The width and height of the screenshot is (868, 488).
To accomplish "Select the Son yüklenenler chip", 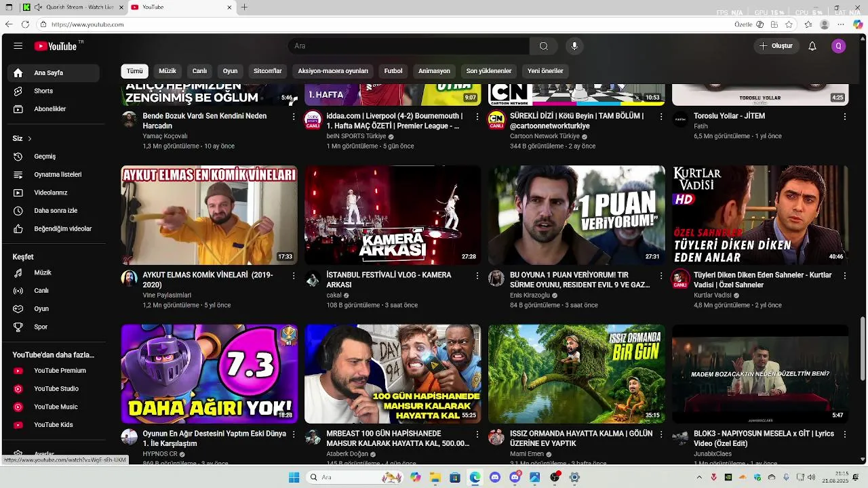I will pyautogui.click(x=489, y=71).
